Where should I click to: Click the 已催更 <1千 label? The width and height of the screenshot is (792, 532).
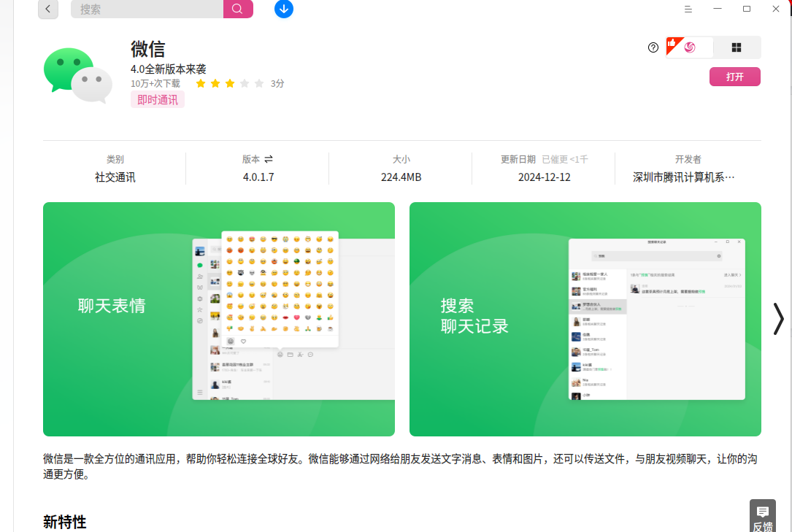565,160
